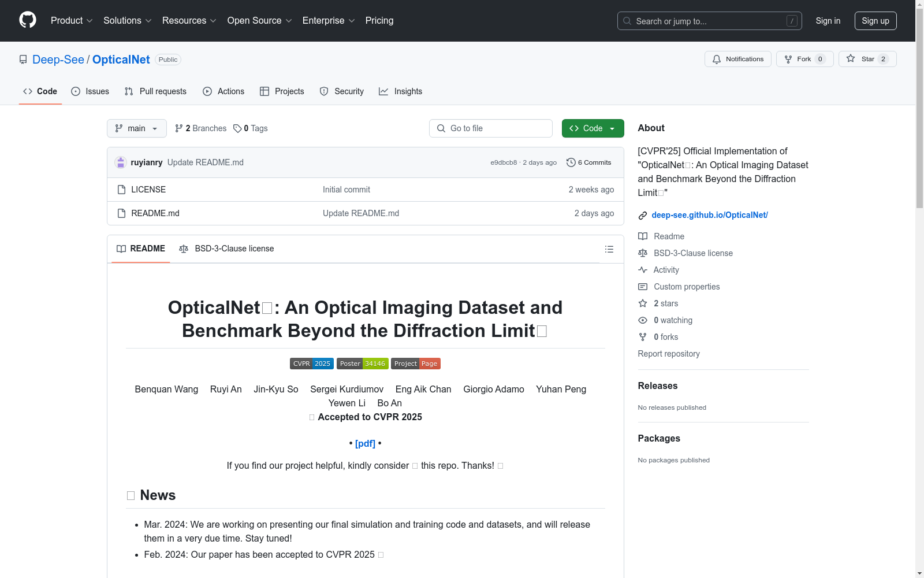Click the Initial commit message
This screenshot has height=578, width=924.
[x=346, y=190]
